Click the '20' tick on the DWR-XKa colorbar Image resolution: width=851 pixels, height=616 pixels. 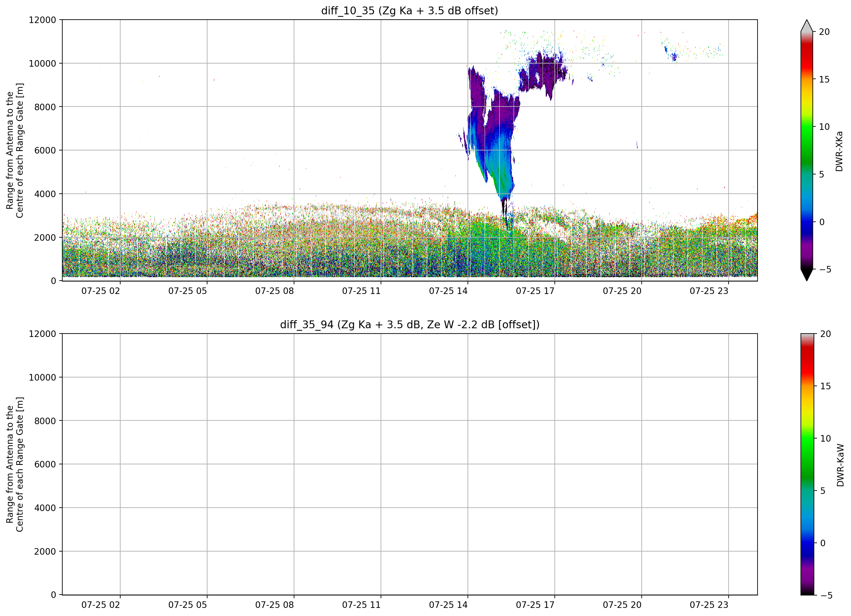824,32
